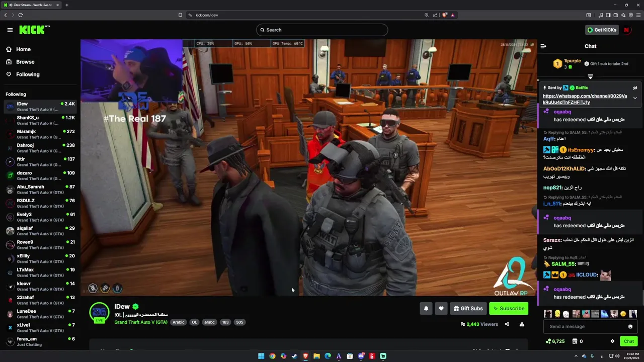This screenshot has height=362, width=644.
Task: Open Dahrooj channel in Following list
Action: tap(39, 148)
